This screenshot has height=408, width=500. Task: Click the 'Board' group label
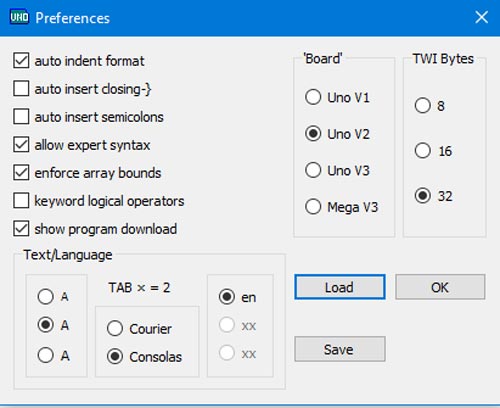323,59
